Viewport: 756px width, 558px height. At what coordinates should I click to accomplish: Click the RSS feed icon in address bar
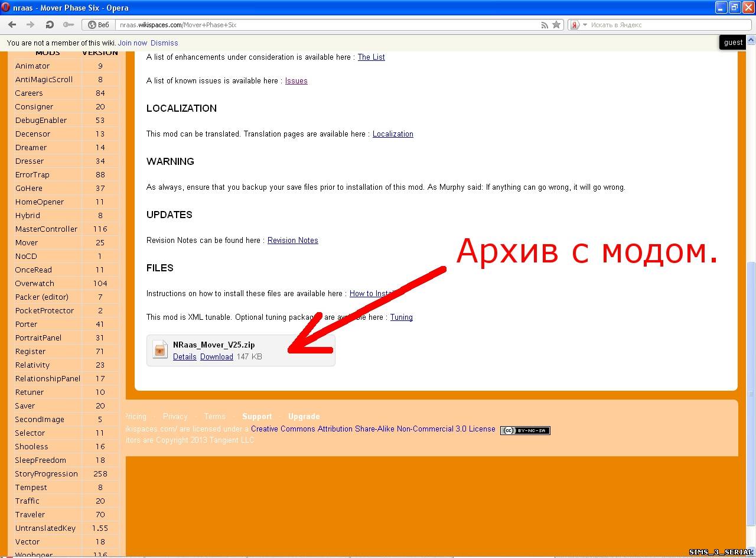(545, 25)
